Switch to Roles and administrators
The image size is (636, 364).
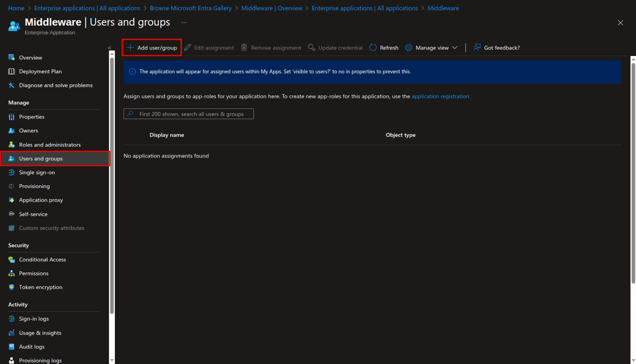(50, 144)
